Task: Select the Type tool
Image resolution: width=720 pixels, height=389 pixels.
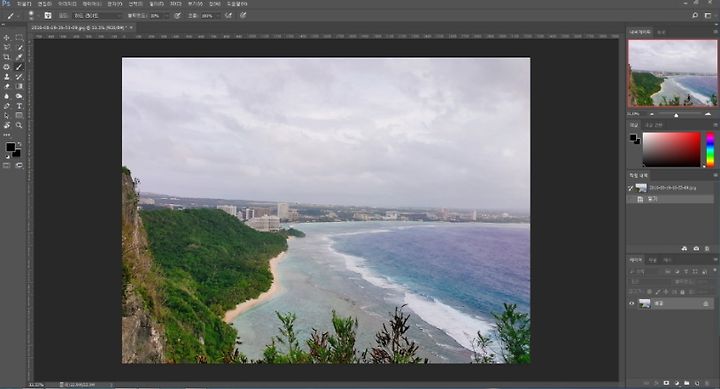Action: 19,106
